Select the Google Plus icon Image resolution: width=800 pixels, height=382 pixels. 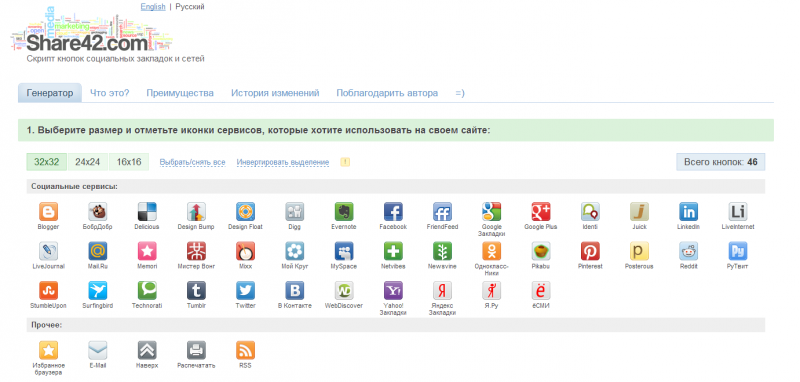541,211
